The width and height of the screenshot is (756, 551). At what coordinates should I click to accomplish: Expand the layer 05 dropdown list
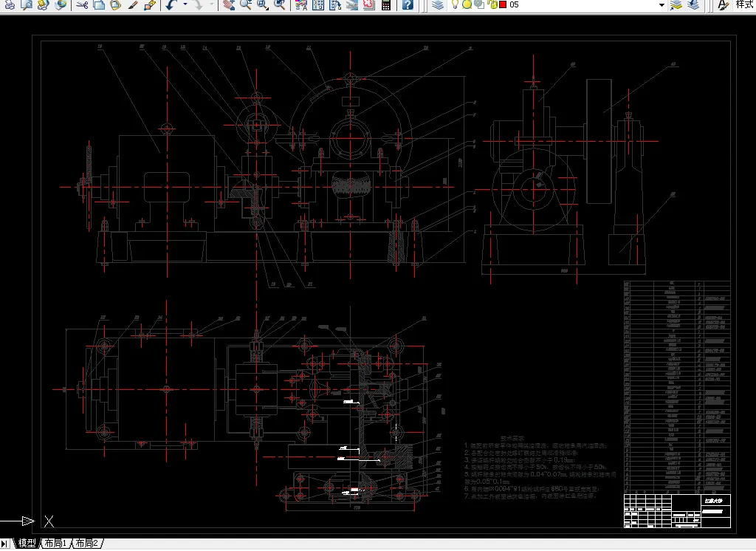(x=661, y=5)
